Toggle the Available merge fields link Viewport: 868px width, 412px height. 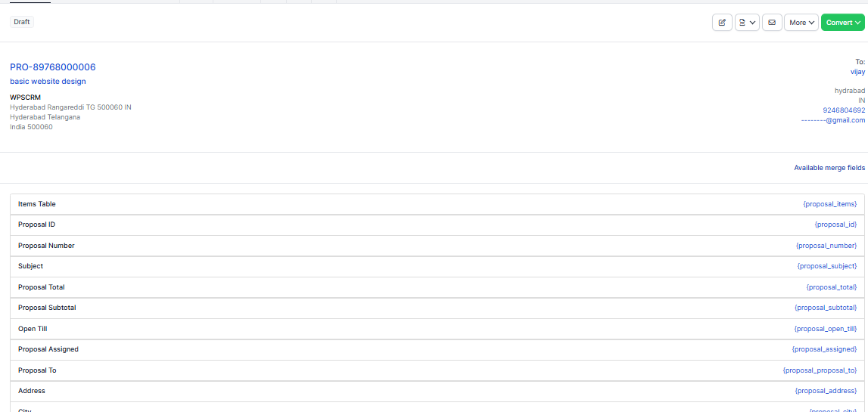[829, 168]
